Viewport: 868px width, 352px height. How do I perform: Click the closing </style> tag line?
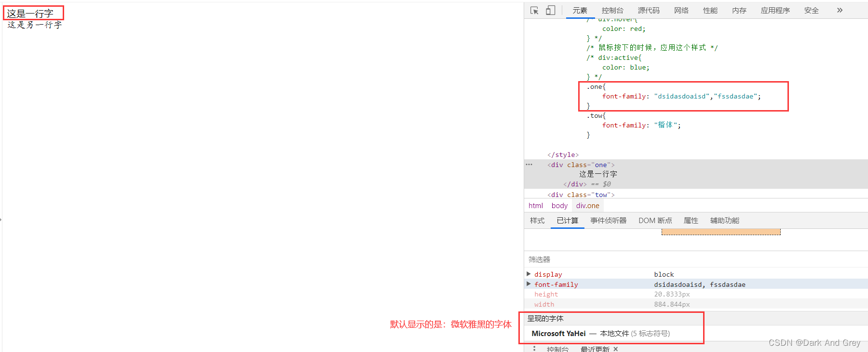point(563,155)
